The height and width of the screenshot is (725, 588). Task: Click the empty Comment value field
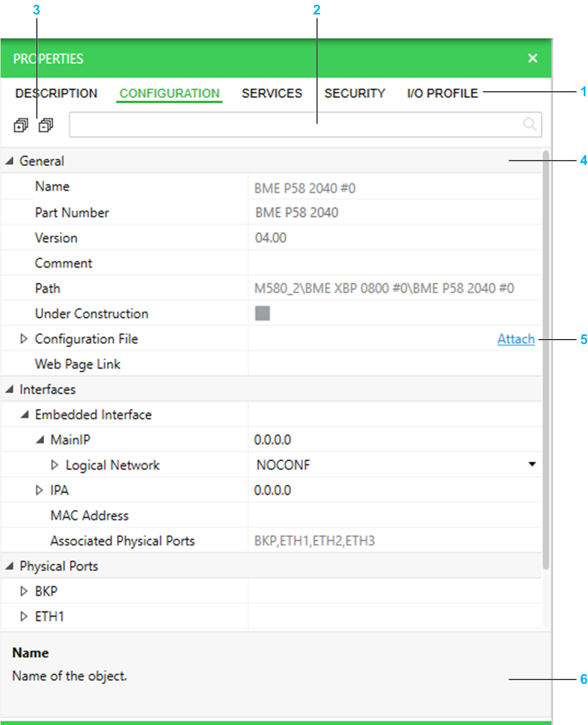click(395, 263)
